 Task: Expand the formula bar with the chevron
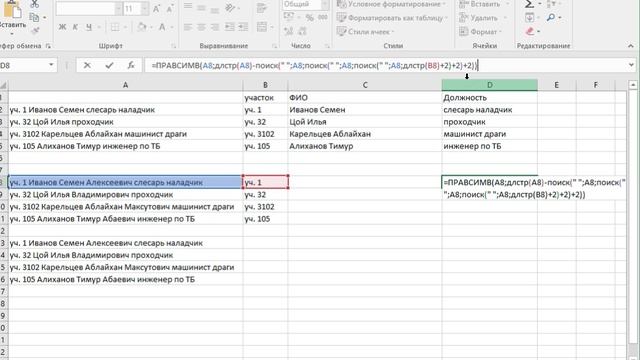click(631, 65)
